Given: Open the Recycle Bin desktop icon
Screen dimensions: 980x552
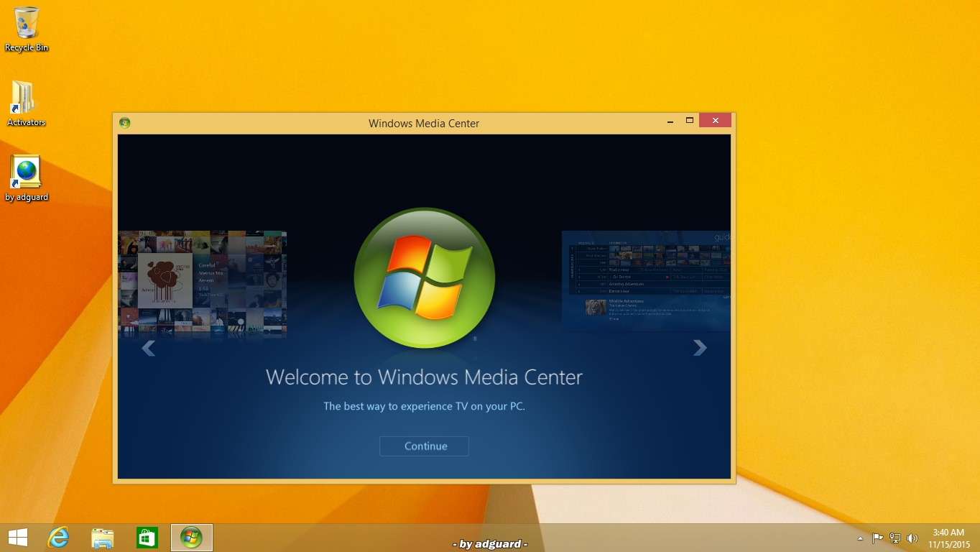Looking at the screenshot, I should click(27, 29).
